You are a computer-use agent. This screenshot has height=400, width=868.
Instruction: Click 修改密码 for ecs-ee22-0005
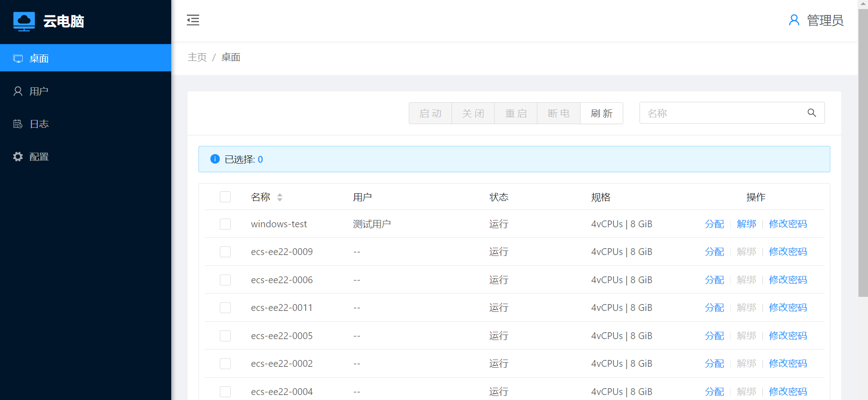click(788, 336)
